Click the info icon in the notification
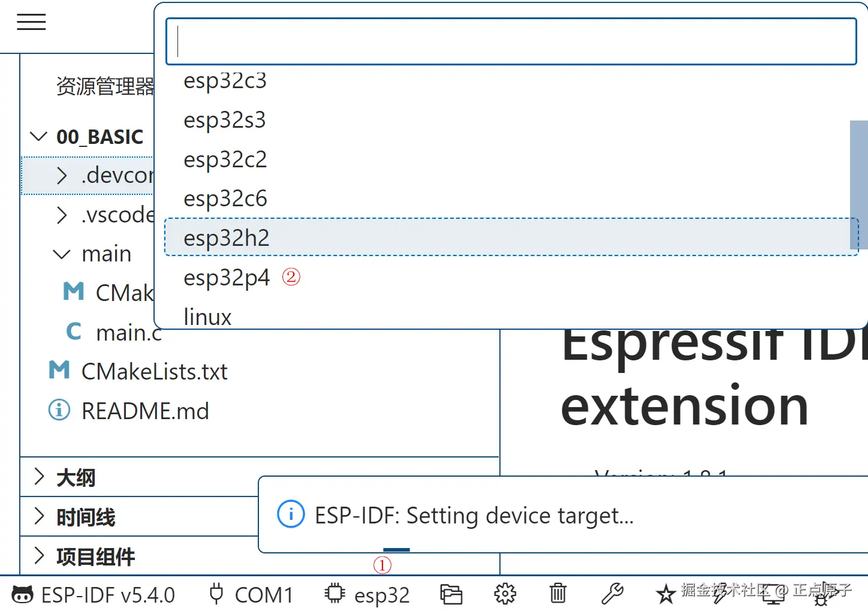 (x=291, y=514)
